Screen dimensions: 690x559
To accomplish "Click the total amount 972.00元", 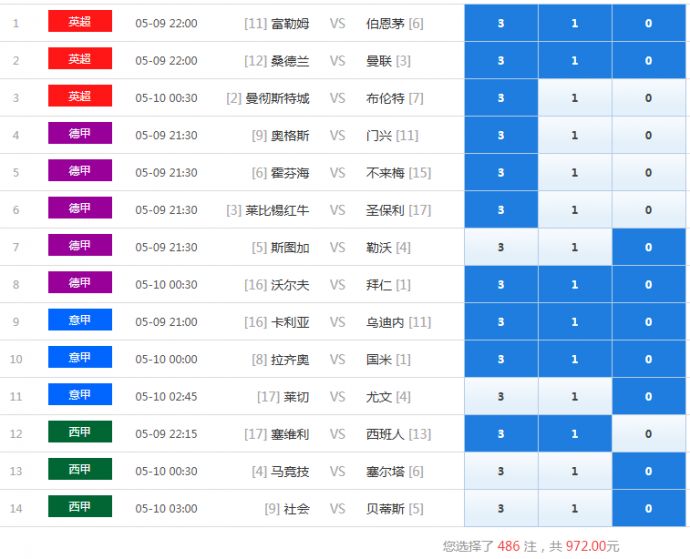I will [x=592, y=546].
